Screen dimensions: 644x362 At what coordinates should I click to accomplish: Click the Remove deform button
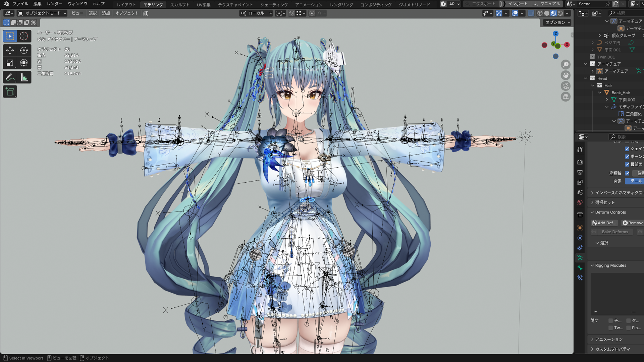click(633, 223)
